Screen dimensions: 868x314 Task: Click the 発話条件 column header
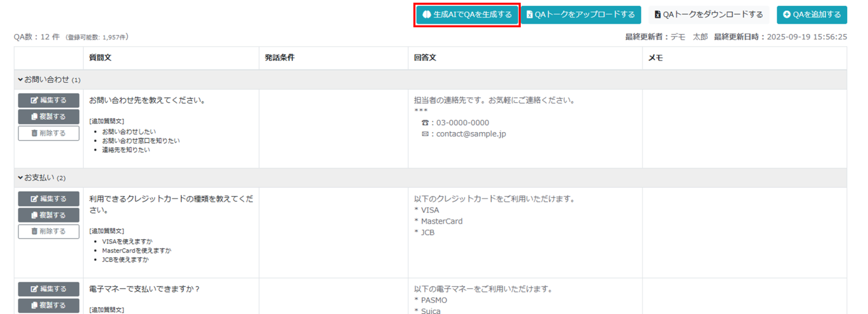click(279, 59)
